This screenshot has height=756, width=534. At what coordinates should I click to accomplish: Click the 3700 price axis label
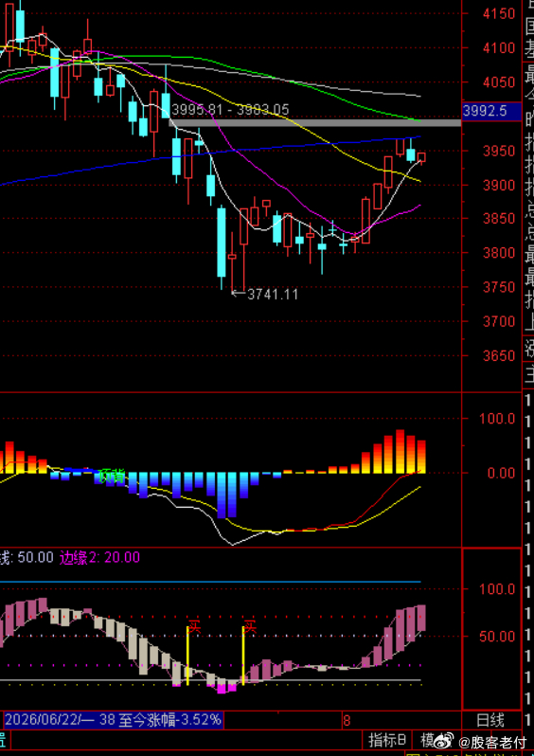coord(499,321)
